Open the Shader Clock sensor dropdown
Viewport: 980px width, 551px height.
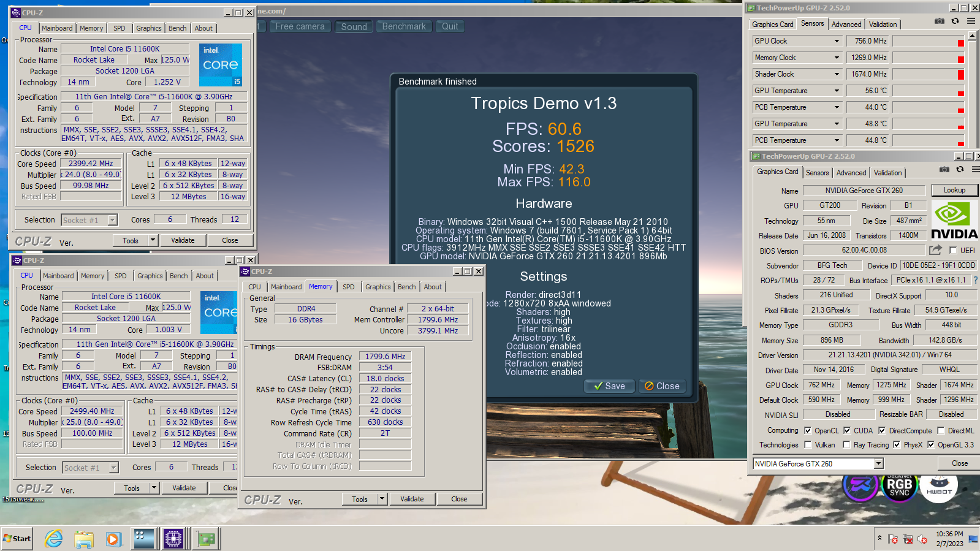[837, 74]
